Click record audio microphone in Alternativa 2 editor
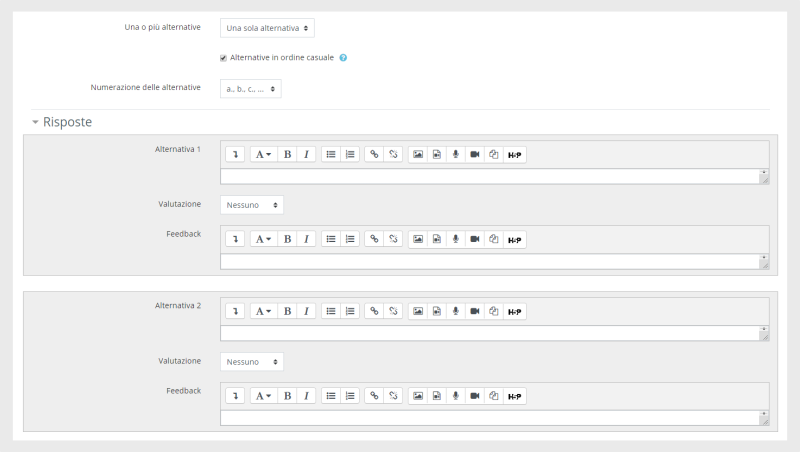The width and height of the screenshot is (800, 452). (456, 311)
